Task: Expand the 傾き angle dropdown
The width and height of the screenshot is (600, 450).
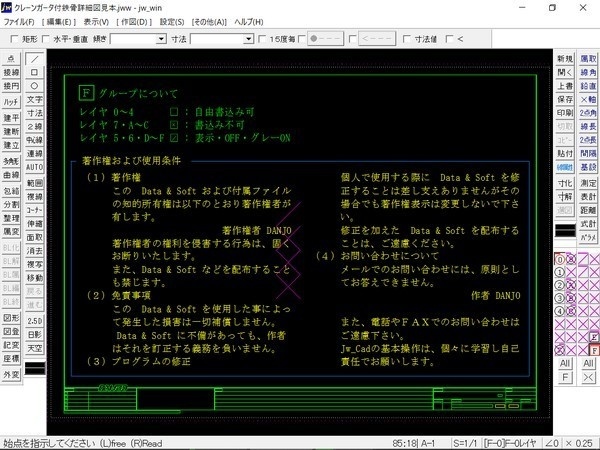Action: click(x=161, y=39)
